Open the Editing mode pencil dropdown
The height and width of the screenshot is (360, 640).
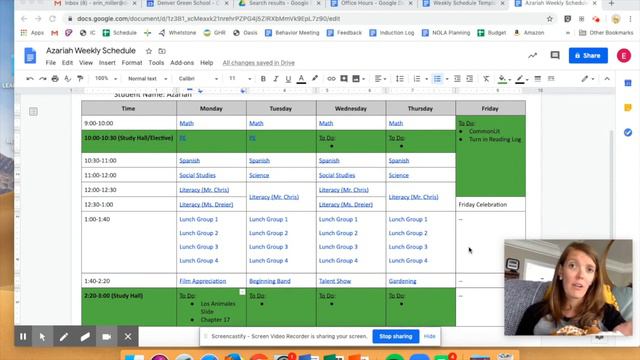(588, 79)
